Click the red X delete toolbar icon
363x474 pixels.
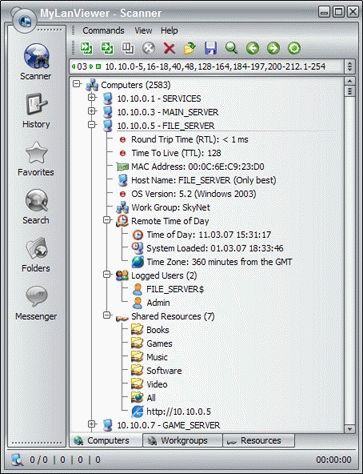click(169, 48)
